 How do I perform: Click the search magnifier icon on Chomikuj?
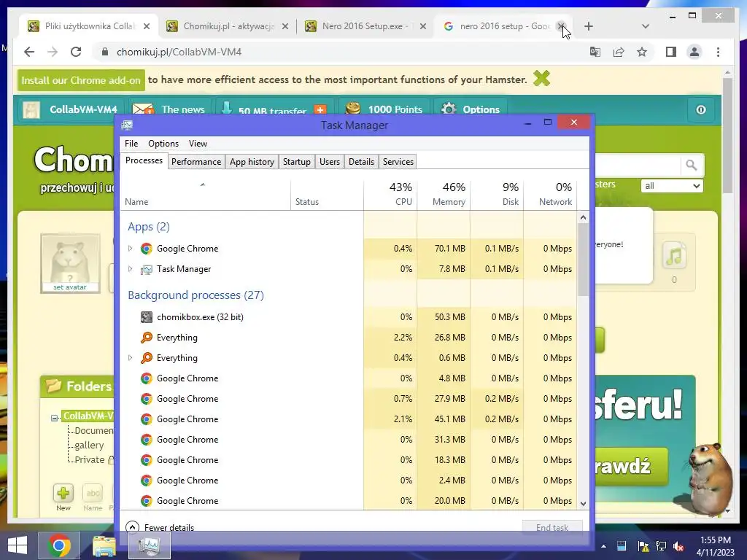692,166
